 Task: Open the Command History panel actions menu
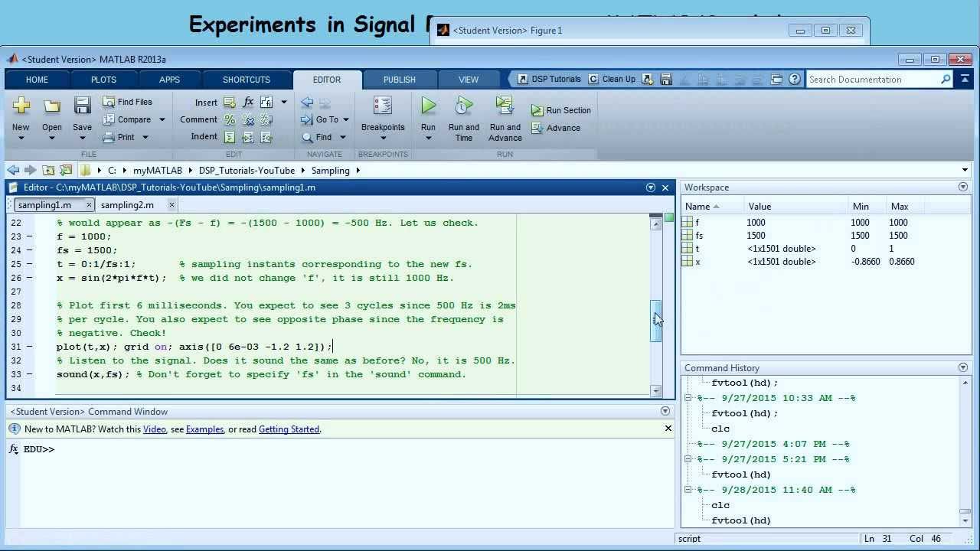963,367
